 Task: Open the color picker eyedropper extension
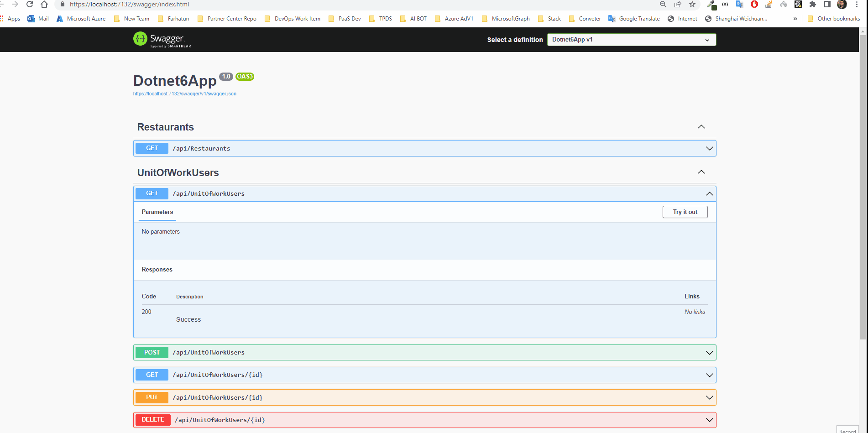(x=711, y=5)
